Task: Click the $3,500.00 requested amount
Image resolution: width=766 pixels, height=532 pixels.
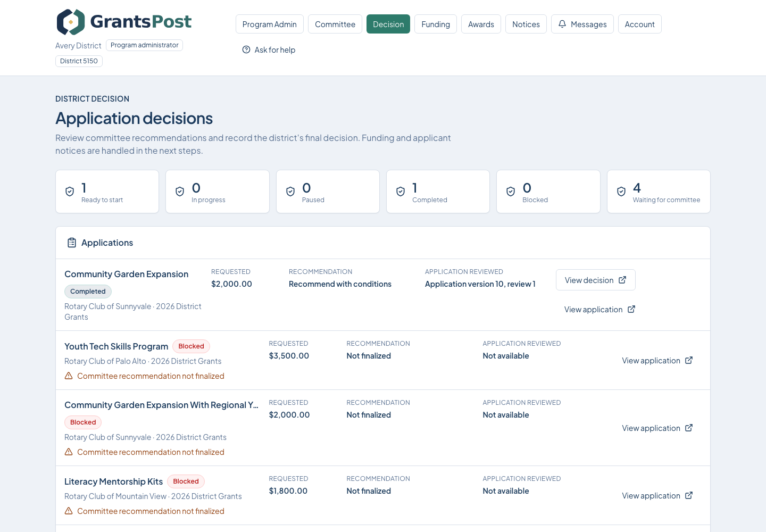Action: [x=289, y=356]
